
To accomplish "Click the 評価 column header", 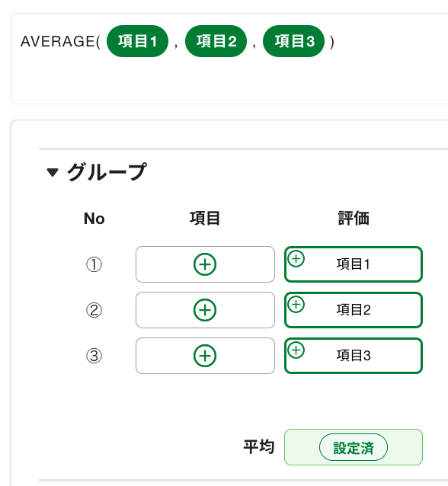I will (x=354, y=218).
